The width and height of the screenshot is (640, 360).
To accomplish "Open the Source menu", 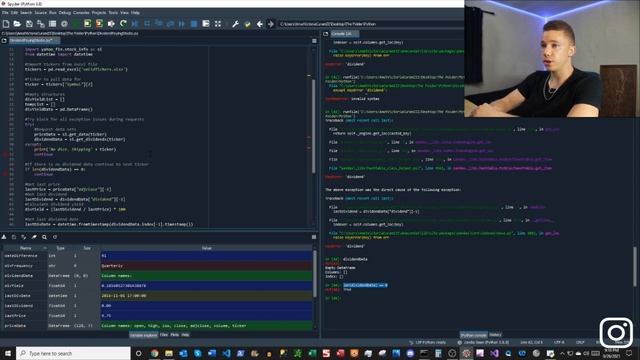I will [40, 13].
